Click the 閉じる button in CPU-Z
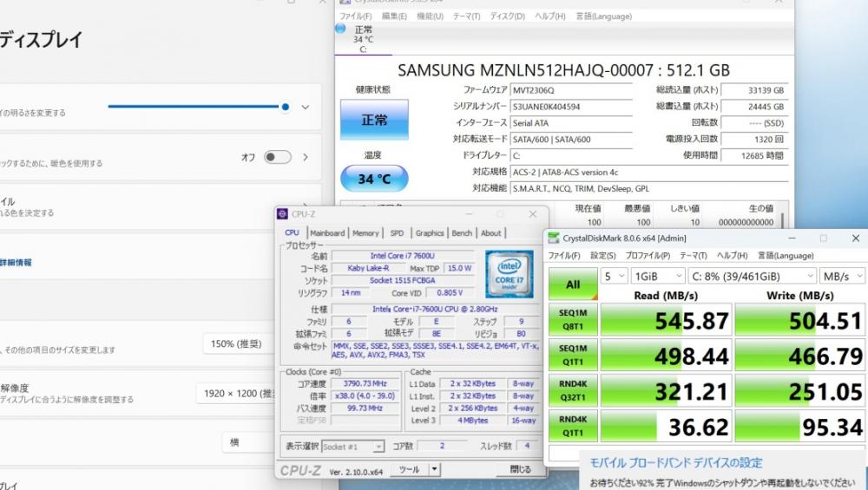Viewport: 868px width, 490px height. (520, 469)
